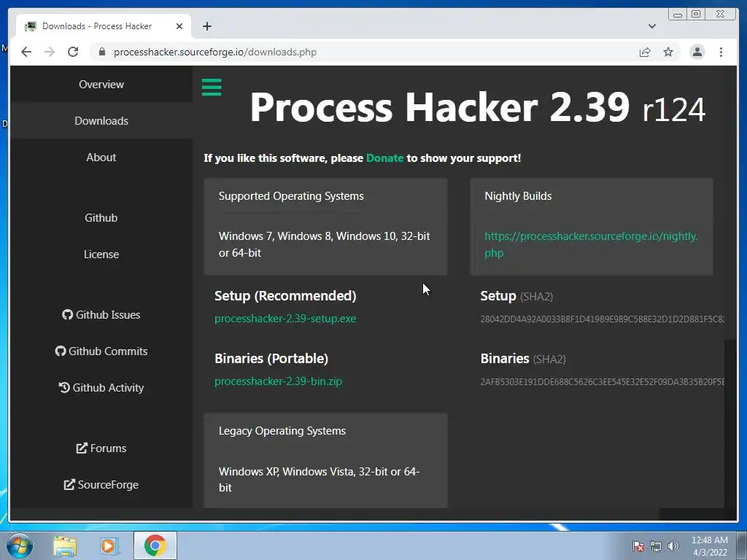The image size is (747, 560).
Task: Open Github Commits in the sidebar
Action: (101, 351)
